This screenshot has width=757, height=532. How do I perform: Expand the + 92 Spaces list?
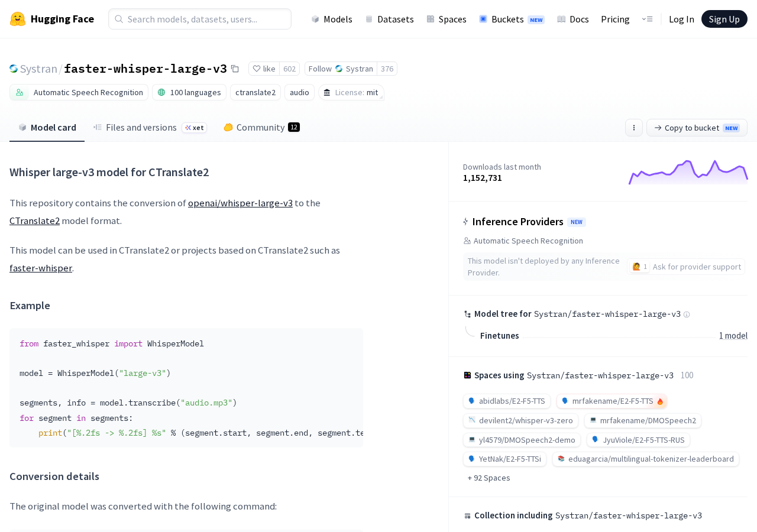pos(489,478)
